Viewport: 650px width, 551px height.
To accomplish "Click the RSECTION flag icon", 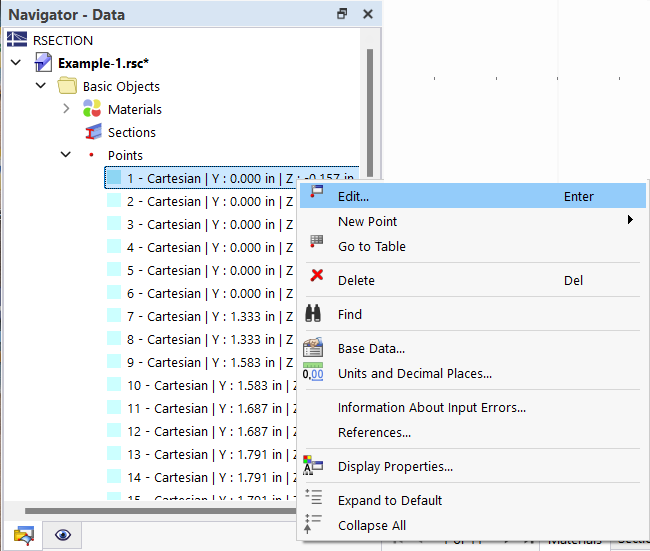I will [x=17, y=39].
